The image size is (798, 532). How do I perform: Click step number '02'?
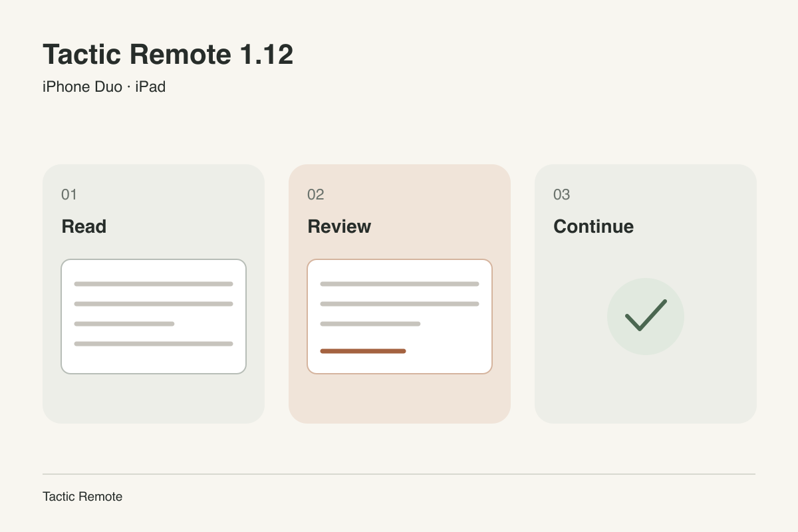click(315, 194)
